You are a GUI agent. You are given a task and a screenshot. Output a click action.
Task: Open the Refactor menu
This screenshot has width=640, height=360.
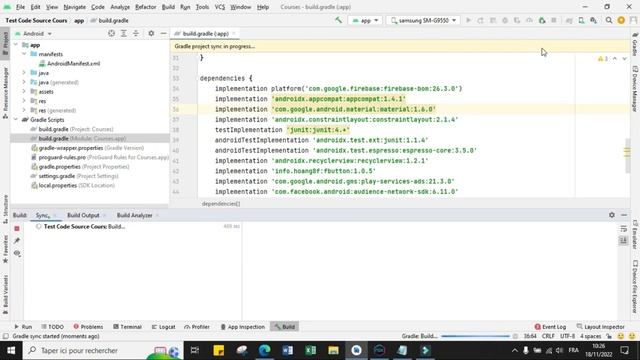pos(146,7)
